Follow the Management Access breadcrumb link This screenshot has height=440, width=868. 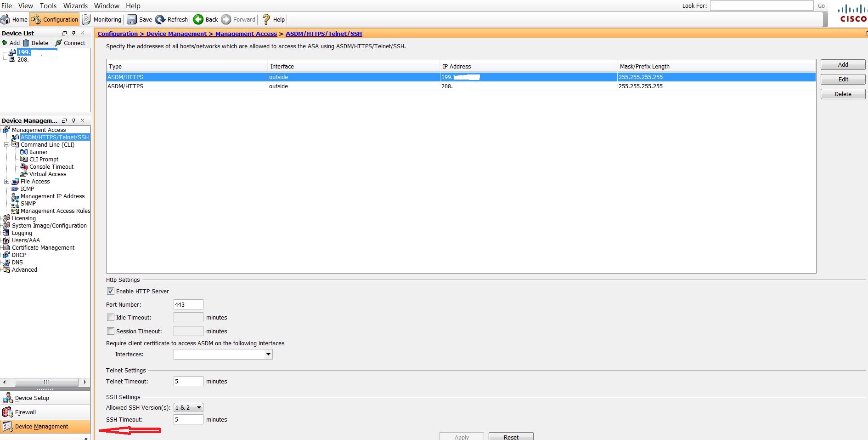coord(246,34)
